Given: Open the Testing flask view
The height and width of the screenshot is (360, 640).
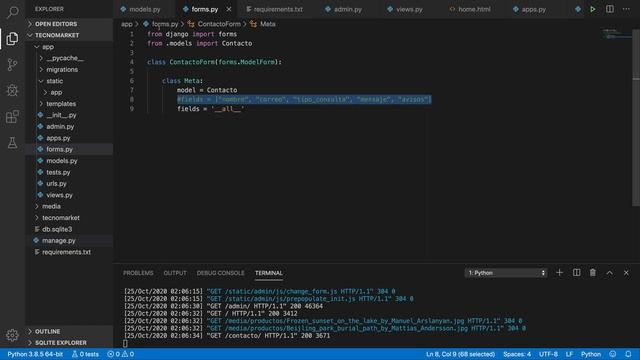Looking at the screenshot, I should [x=12, y=142].
